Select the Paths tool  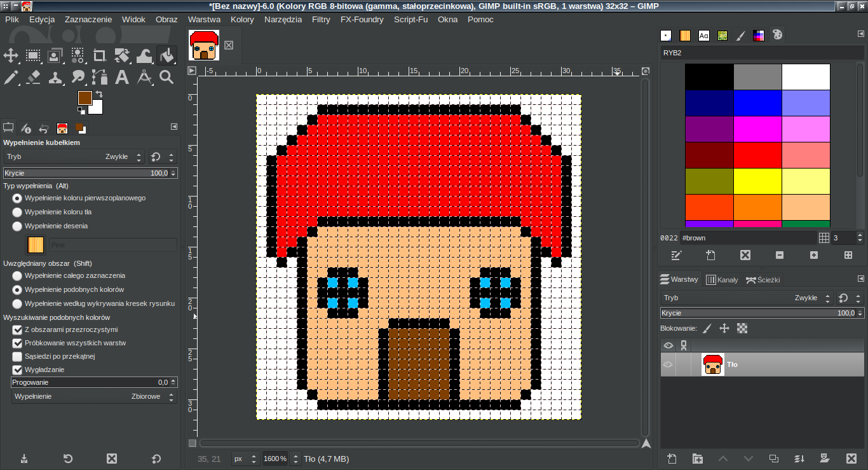tap(100, 78)
